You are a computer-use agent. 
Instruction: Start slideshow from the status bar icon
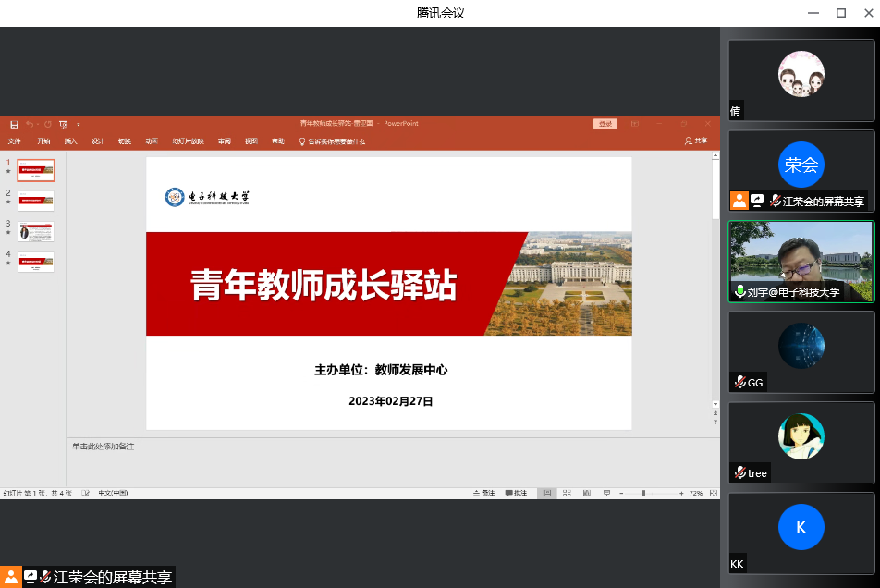point(606,492)
